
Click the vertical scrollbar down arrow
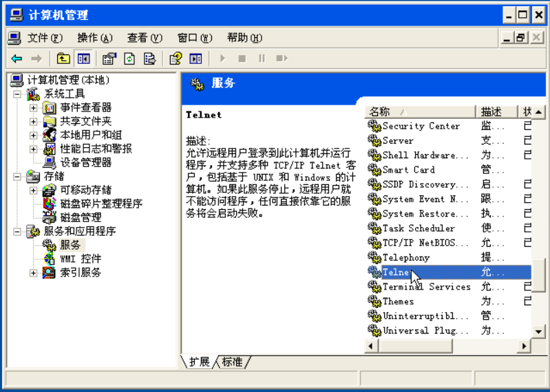(538, 331)
